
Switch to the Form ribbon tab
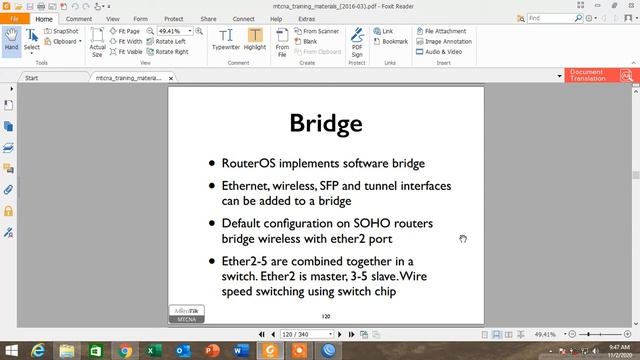140,19
